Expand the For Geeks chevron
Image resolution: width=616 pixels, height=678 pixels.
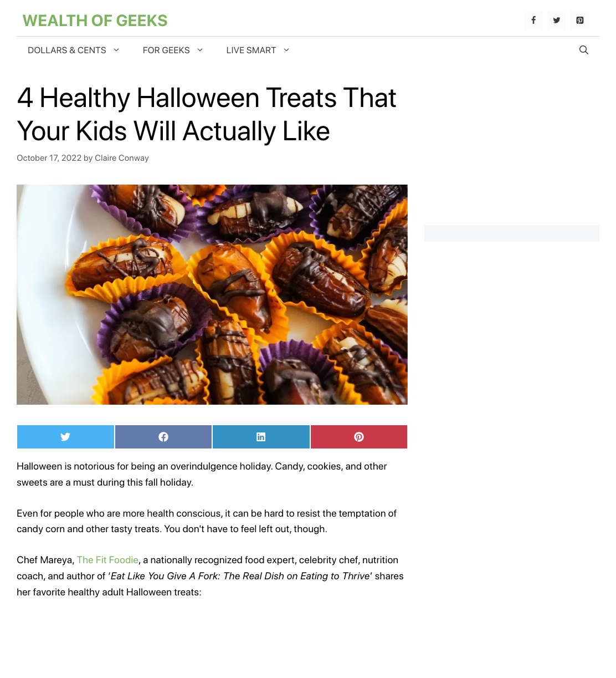coord(200,50)
